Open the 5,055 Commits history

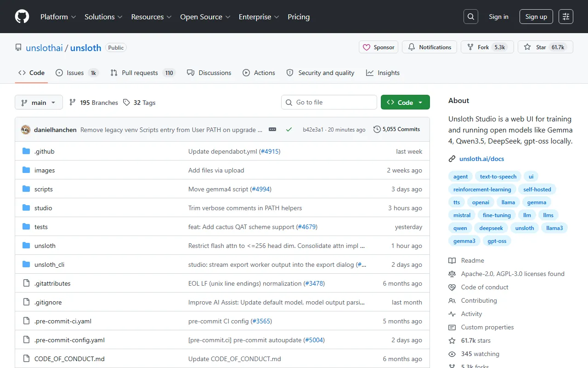click(x=397, y=129)
